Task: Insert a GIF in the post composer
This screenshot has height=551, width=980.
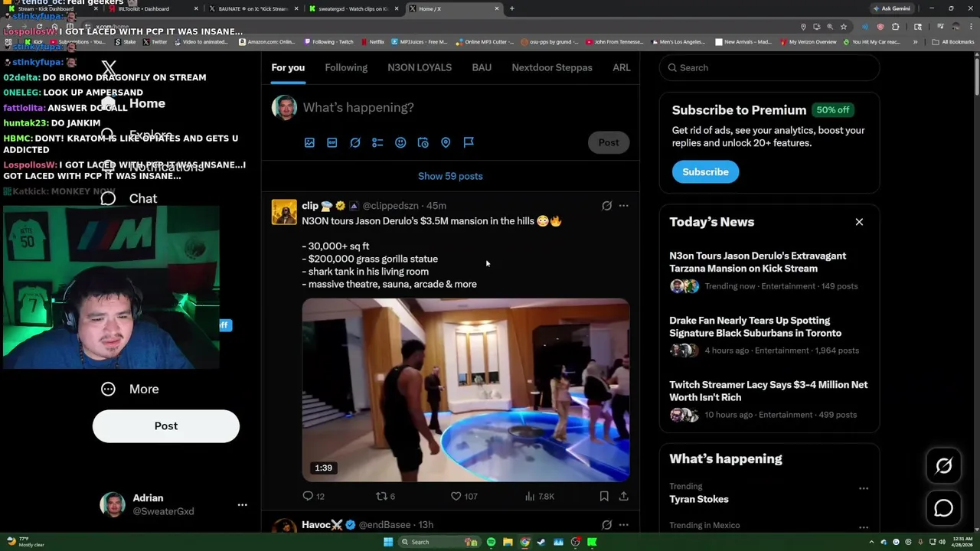Action: [332, 142]
